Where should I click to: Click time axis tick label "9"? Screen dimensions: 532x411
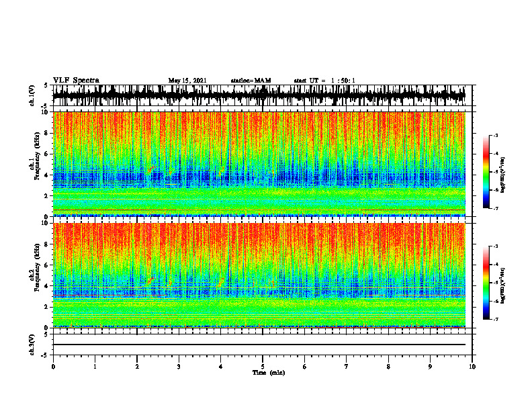pos(430,367)
